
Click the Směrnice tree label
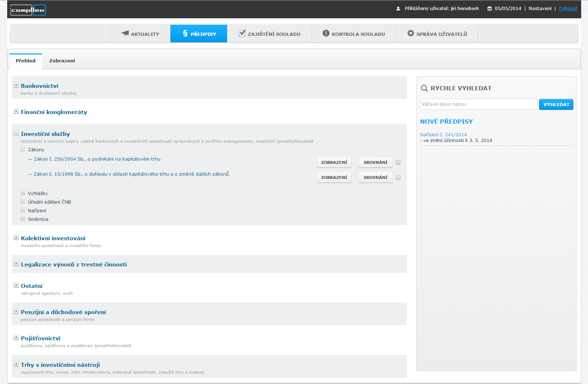tap(38, 219)
